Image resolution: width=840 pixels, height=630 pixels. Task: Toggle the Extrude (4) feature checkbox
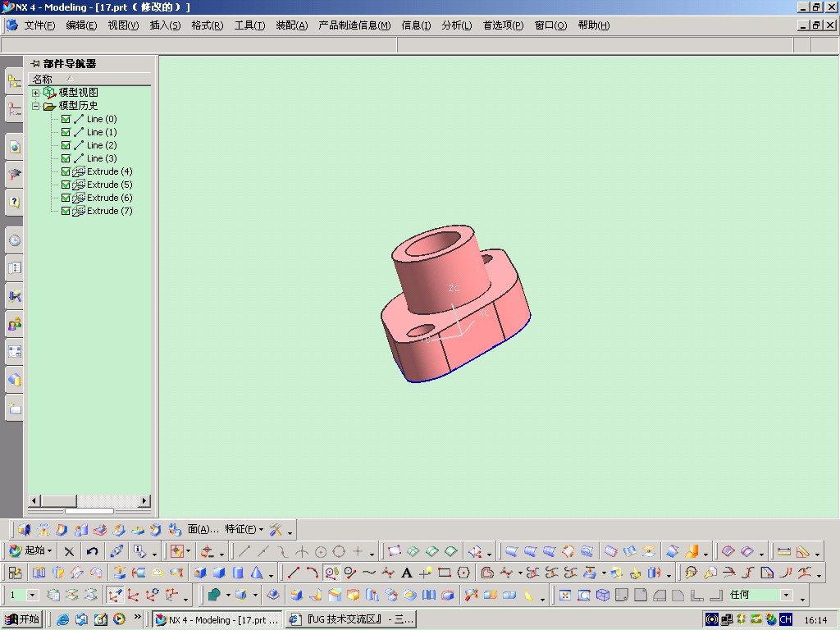(x=66, y=171)
